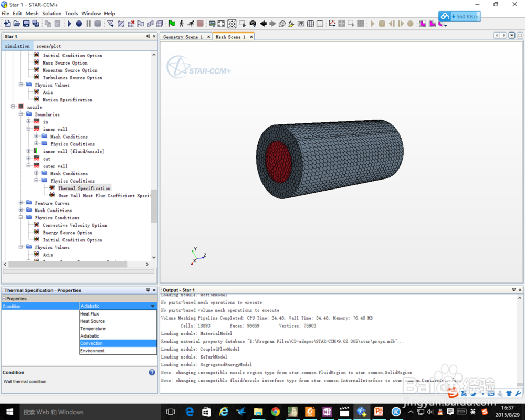This screenshot has height=420, width=525.
Task: Click the Generate Volume Mesh cube icon
Action: pyautogui.click(x=160, y=24)
